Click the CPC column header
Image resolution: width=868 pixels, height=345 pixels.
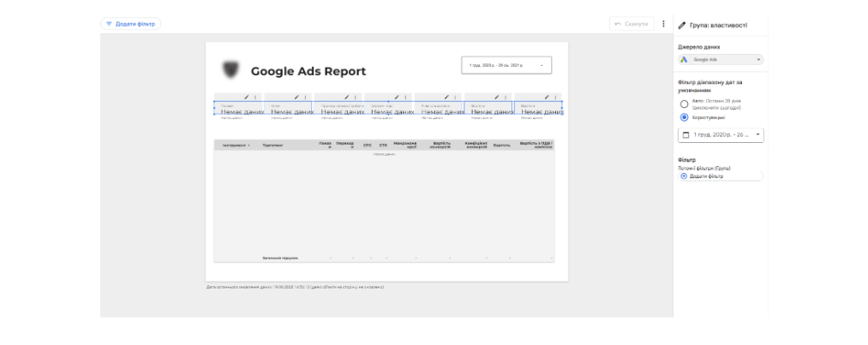[367, 146]
